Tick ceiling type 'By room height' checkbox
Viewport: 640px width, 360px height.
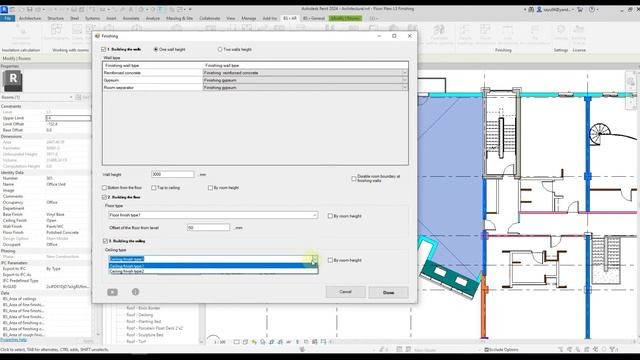(330, 260)
